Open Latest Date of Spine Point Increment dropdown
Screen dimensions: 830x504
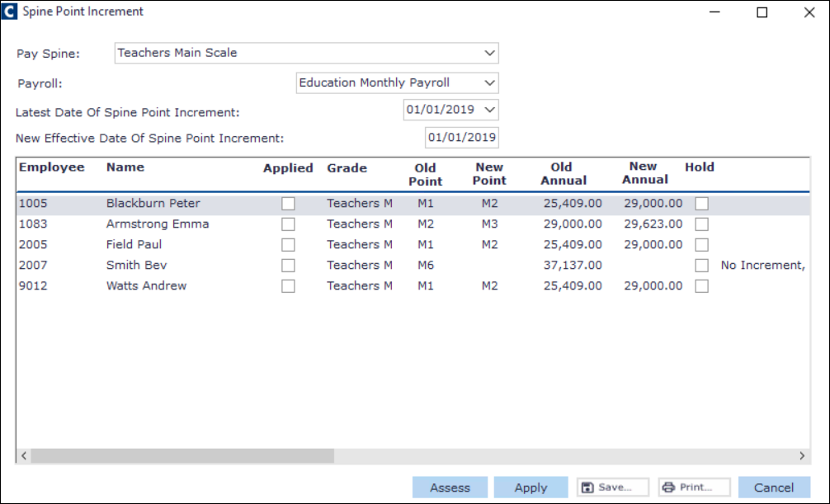coord(451,110)
